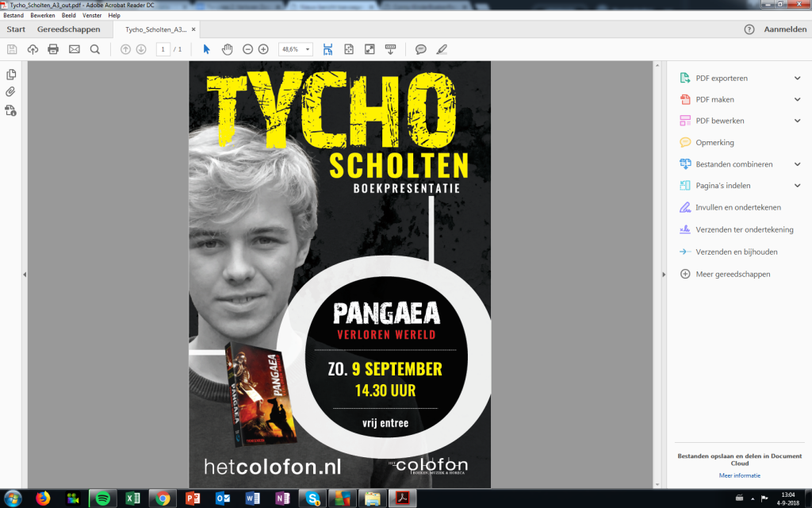Open the PDF exporteren tool
Image resolution: width=812 pixels, height=508 pixels.
click(722, 79)
